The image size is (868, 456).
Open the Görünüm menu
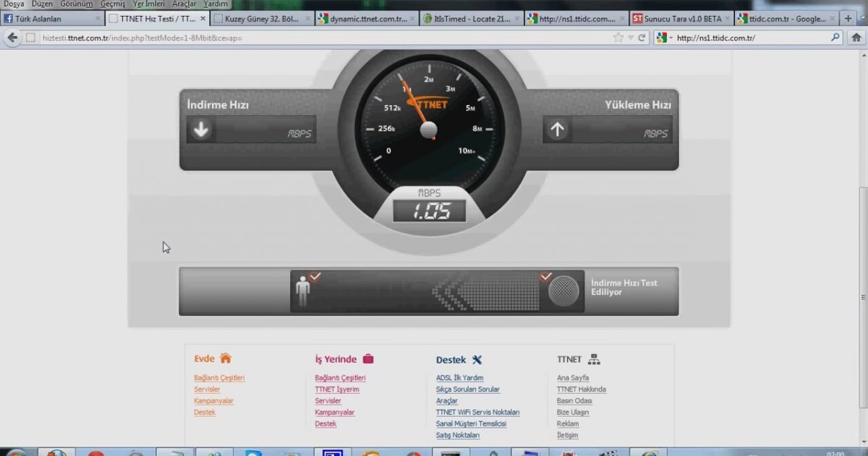77,4
